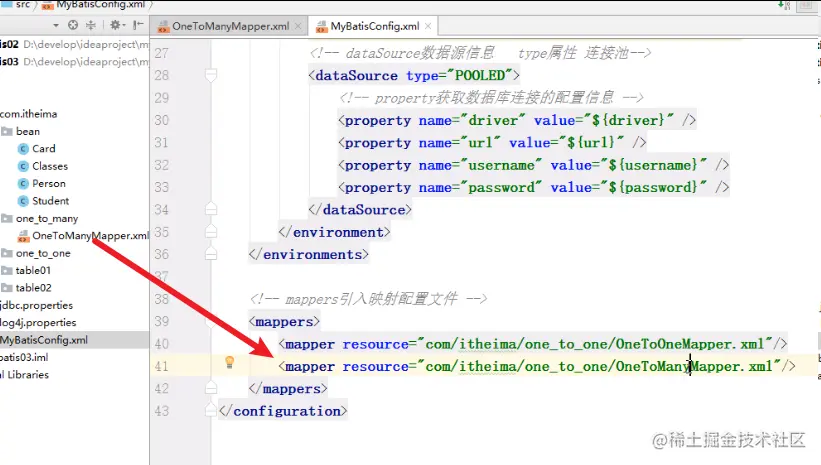Screen dimensions: 821x465
Task: Collapse the dataSource block fold marker on line 28
Action: click(x=211, y=75)
